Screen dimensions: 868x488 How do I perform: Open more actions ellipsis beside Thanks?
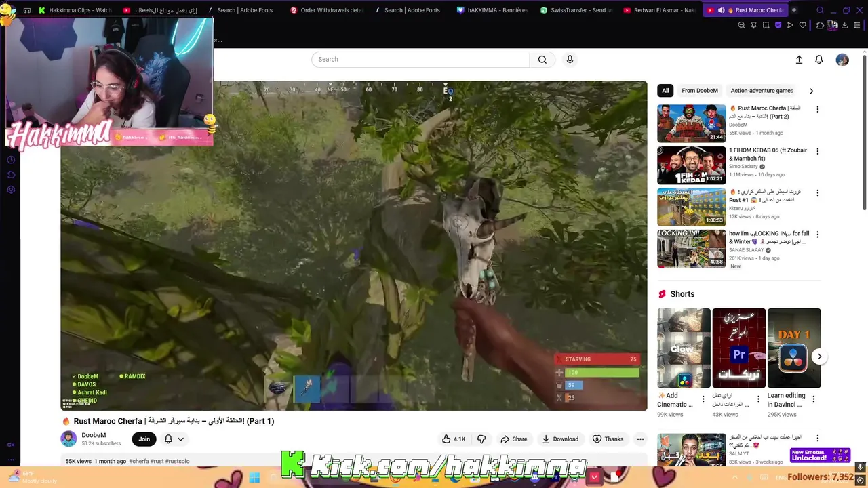[640, 439]
